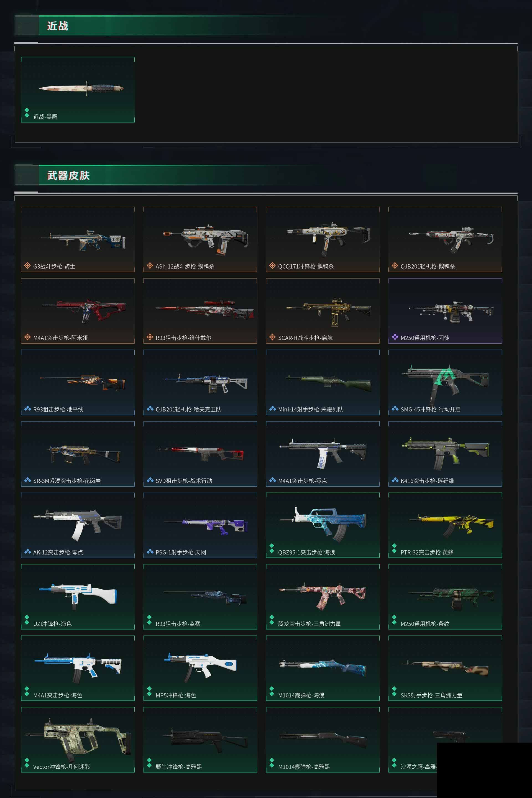Screen dimensions: 532x798
Task: Click the blue rarity icon beside R93狙击步枪-地平线
Action: pyautogui.click(x=27, y=408)
